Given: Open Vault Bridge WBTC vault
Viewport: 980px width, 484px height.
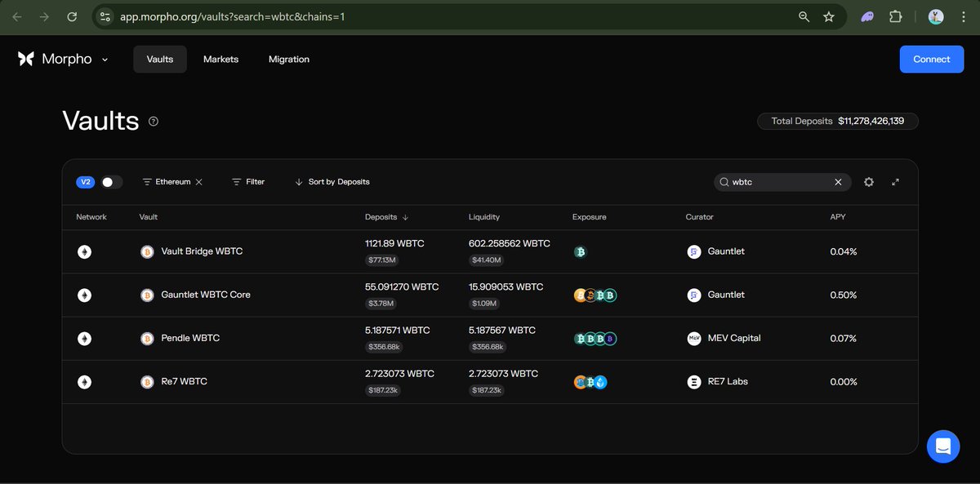Looking at the screenshot, I should [490, 251].
